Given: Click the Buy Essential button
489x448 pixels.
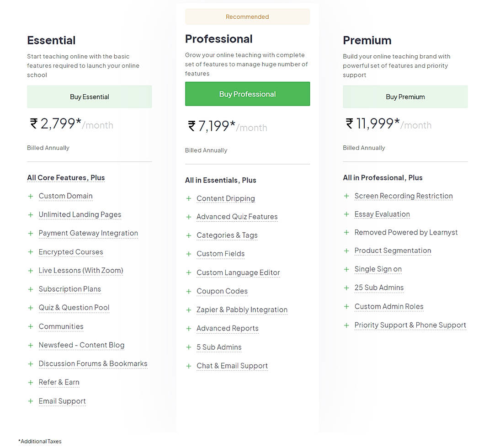Looking at the screenshot, I should click(89, 96).
